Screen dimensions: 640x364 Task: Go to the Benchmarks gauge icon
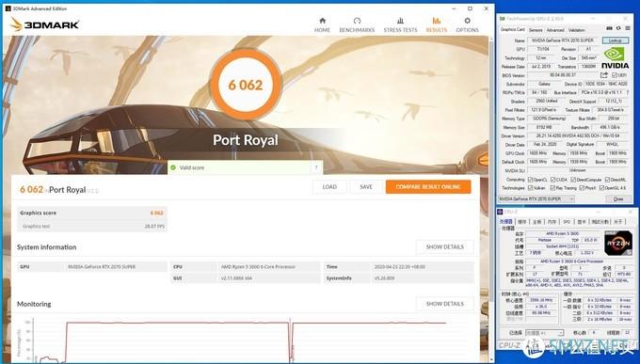coord(357,21)
